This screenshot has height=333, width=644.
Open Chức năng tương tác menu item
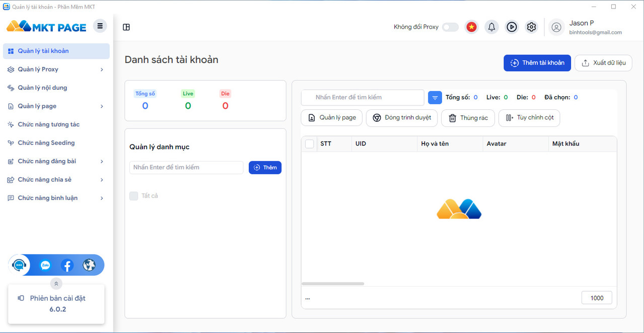pos(56,124)
